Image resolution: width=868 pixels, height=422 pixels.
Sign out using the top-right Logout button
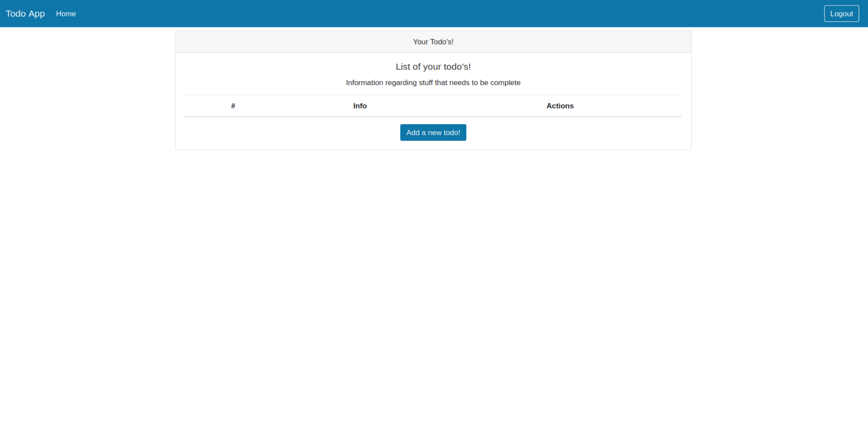point(841,14)
